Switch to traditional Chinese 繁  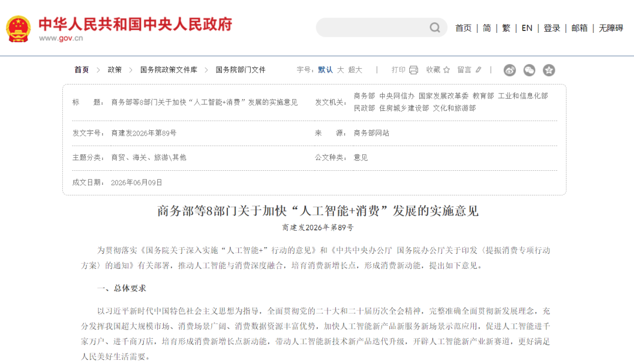point(506,28)
